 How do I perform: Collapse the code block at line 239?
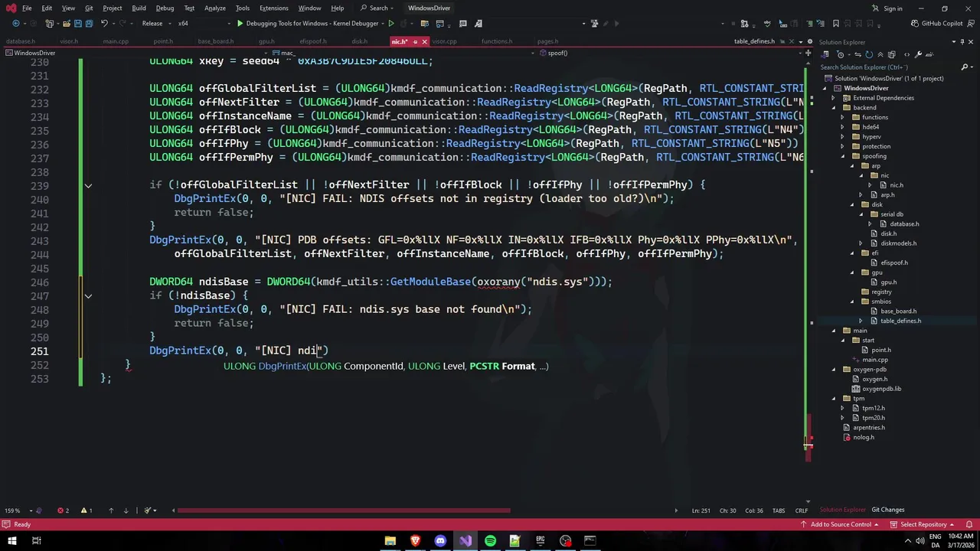pos(88,185)
